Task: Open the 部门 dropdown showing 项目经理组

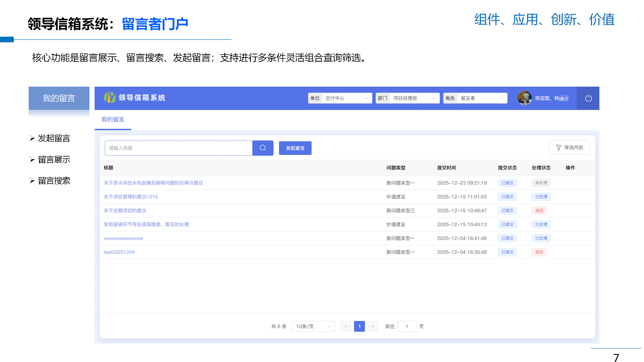Action: tap(414, 98)
